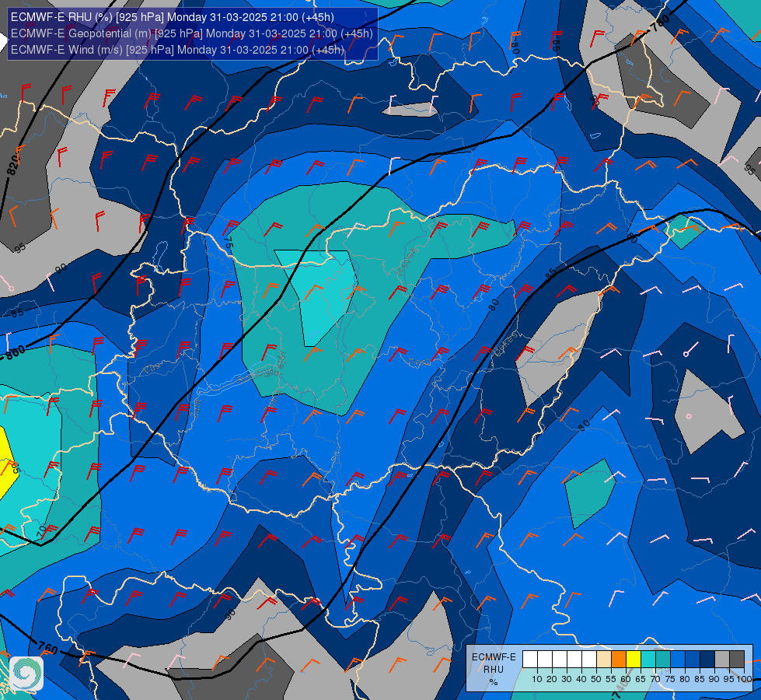Click the yellow low-humidity patch at the left edge
The image size is (761, 700).
tap(7, 464)
